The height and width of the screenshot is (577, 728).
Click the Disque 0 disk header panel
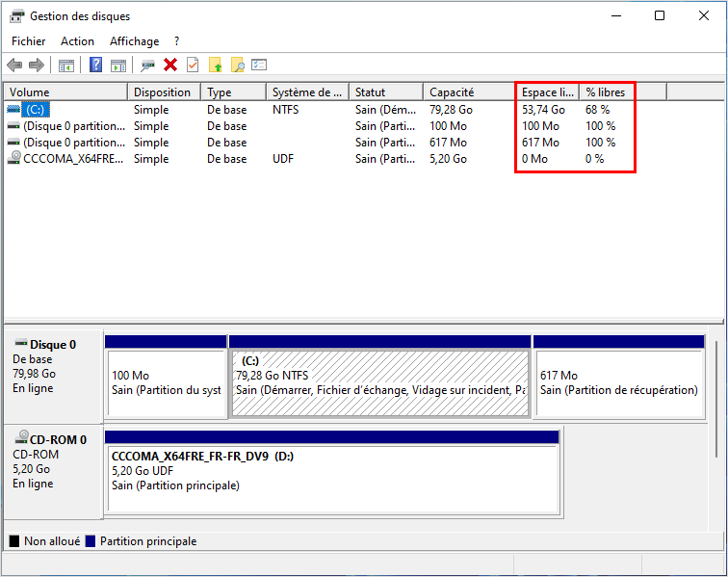[x=53, y=376]
